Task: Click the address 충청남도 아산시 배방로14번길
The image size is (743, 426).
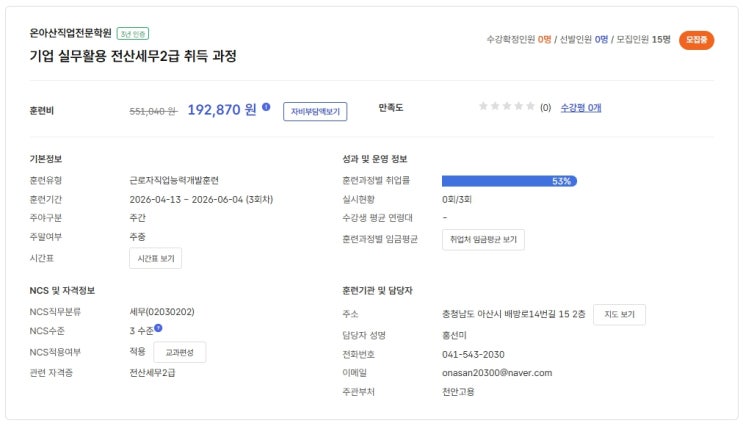Action: [513, 315]
